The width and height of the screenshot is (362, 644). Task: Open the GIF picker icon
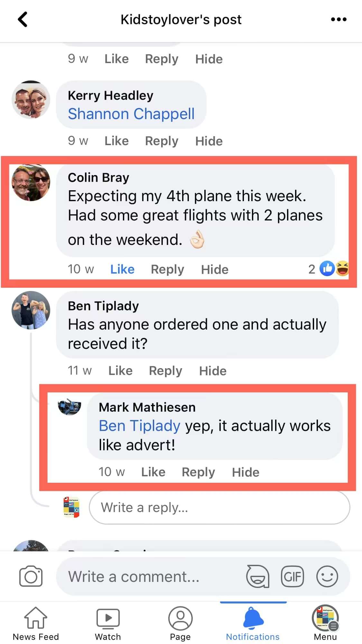tap(292, 576)
